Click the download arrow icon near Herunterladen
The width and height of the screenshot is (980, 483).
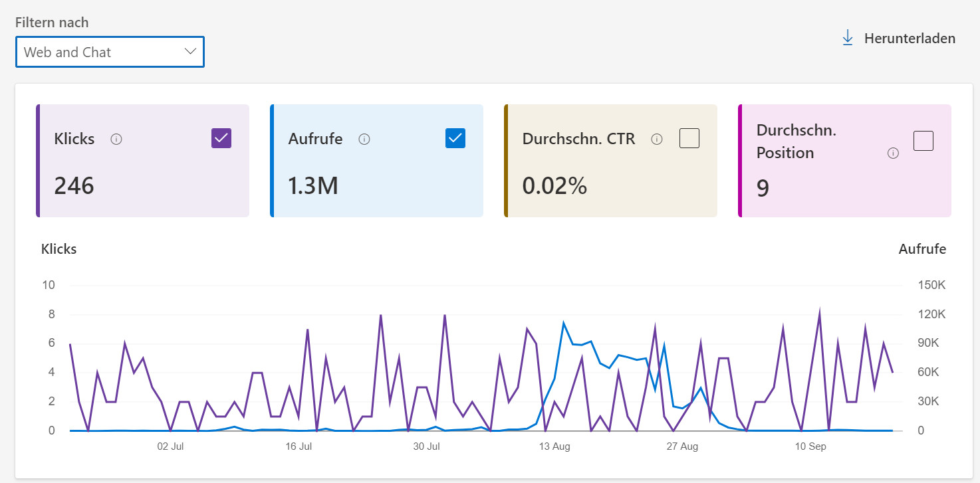pyautogui.click(x=847, y=38)
